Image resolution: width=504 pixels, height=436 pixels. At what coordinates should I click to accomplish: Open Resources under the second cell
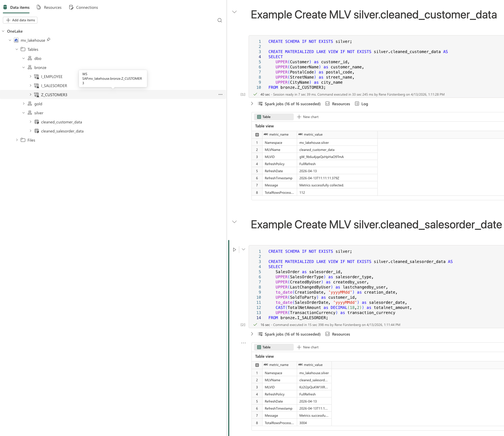pyautogui.click(x=338, y=334)
